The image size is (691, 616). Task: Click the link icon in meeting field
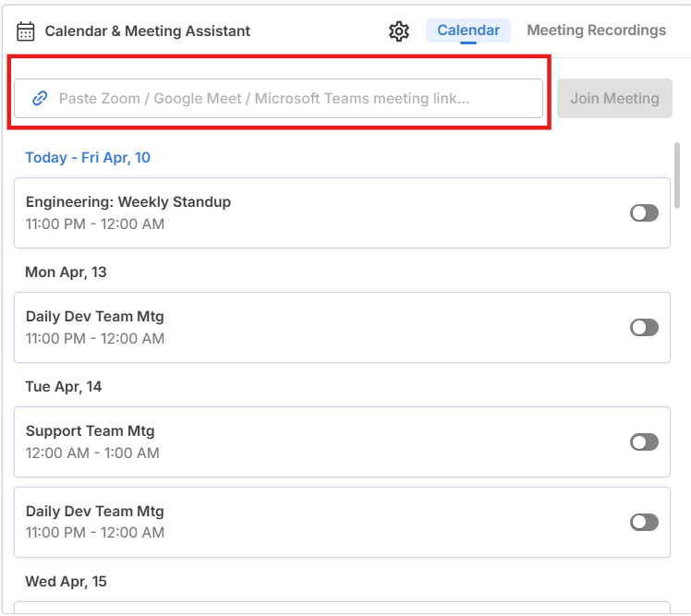point(40,98)
